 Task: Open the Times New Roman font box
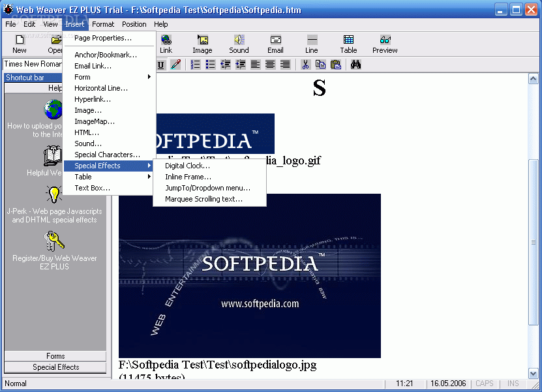pos(33,64)
